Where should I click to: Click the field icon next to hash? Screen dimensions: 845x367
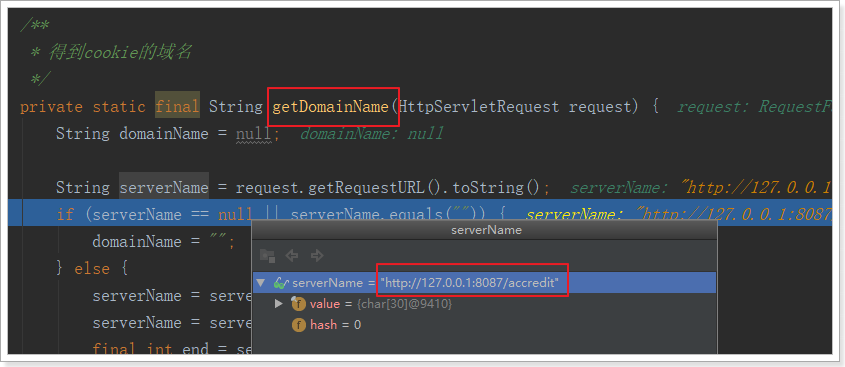[298, 324]
